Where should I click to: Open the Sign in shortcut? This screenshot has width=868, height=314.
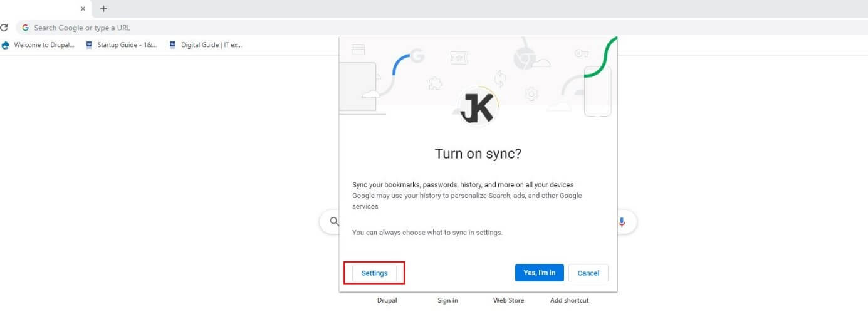click(447, 300)
